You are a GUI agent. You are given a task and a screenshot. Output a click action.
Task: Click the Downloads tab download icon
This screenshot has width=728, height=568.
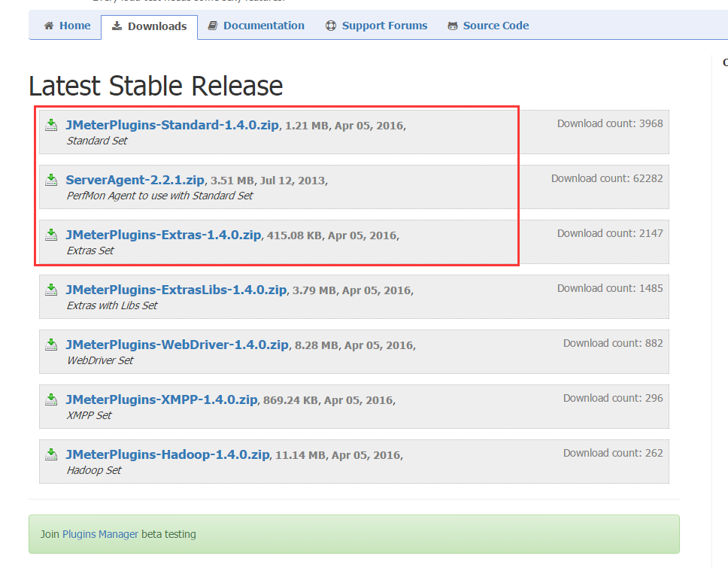coord(117,26)
